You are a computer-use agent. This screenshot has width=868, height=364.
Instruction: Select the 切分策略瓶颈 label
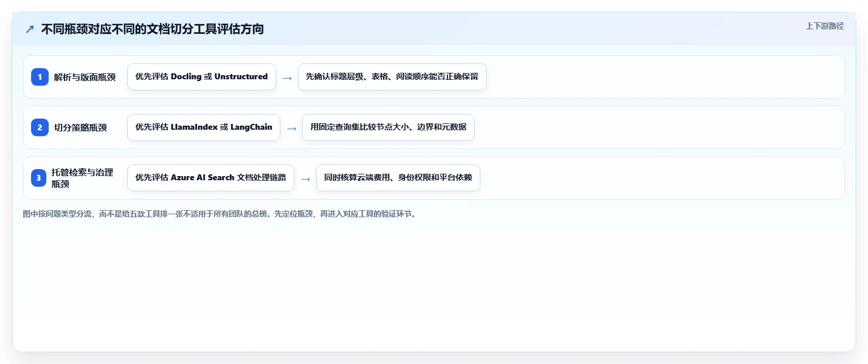[x=80, y=127]
